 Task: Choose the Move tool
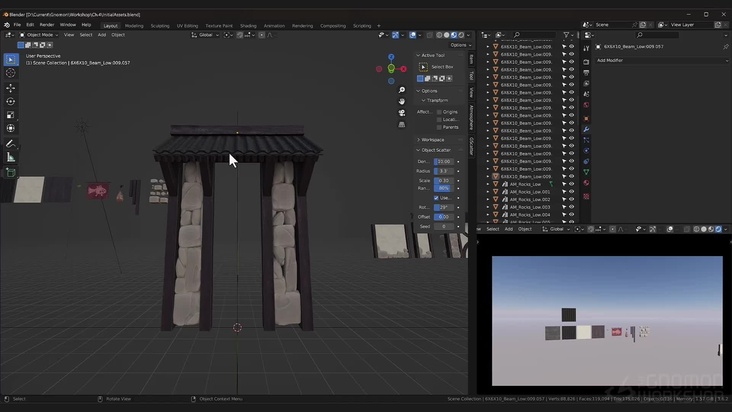tap(11, 88)
